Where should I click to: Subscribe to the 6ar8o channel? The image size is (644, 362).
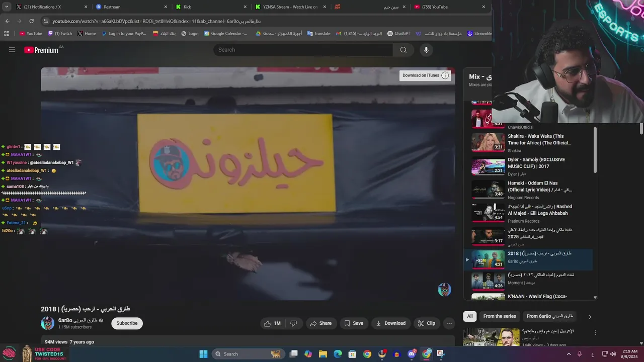click(127, 323)
